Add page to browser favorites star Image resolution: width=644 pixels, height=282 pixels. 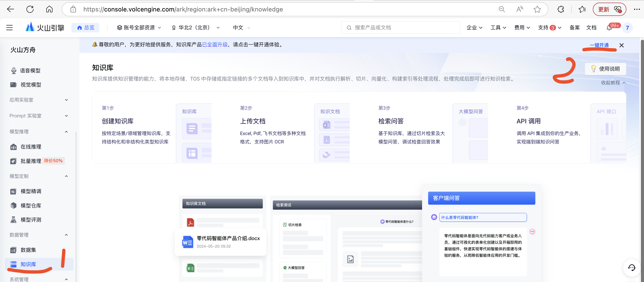[537, 9]
